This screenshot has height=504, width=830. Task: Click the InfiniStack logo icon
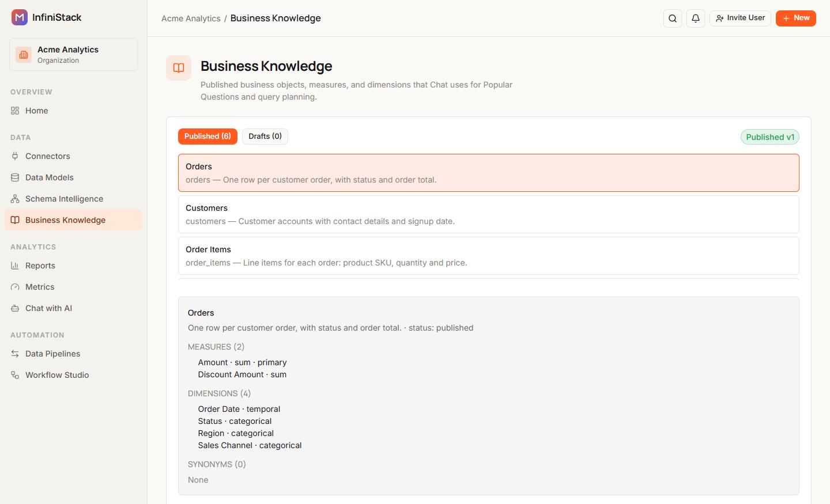[x=20, y=17]
